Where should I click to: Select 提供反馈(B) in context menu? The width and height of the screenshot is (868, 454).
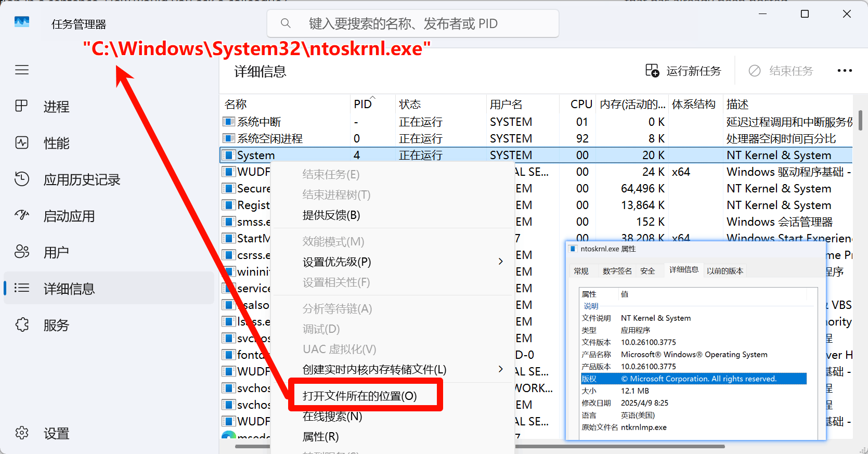(x=331, y=215)
